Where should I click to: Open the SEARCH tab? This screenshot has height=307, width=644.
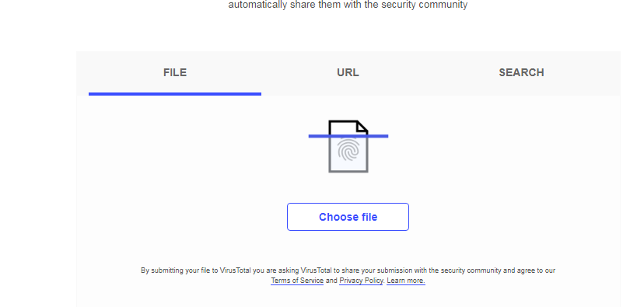coord(521,72)
